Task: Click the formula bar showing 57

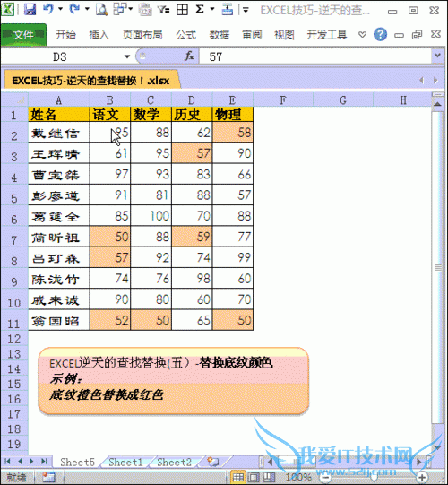Action: 315,56
